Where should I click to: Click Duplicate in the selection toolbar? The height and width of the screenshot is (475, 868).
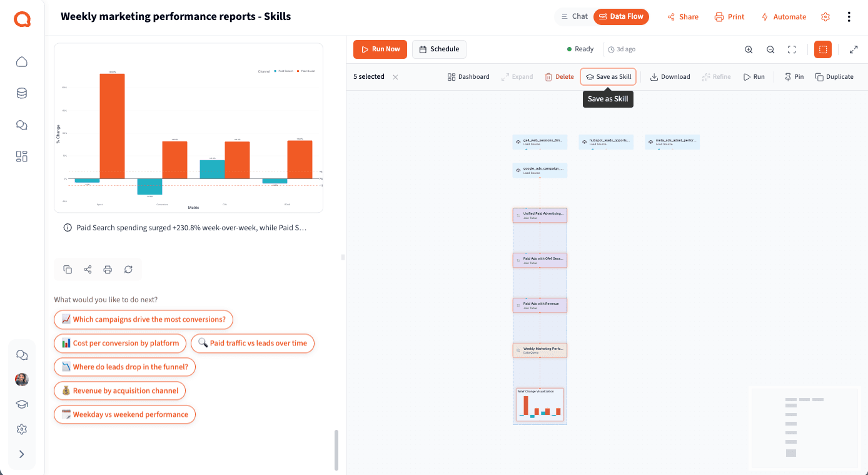pos(834,77)
